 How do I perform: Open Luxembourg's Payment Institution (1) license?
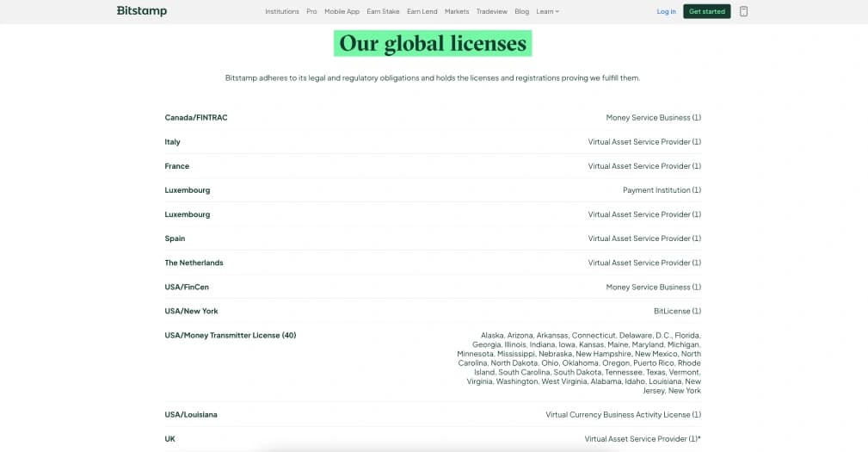coord(662,190)
